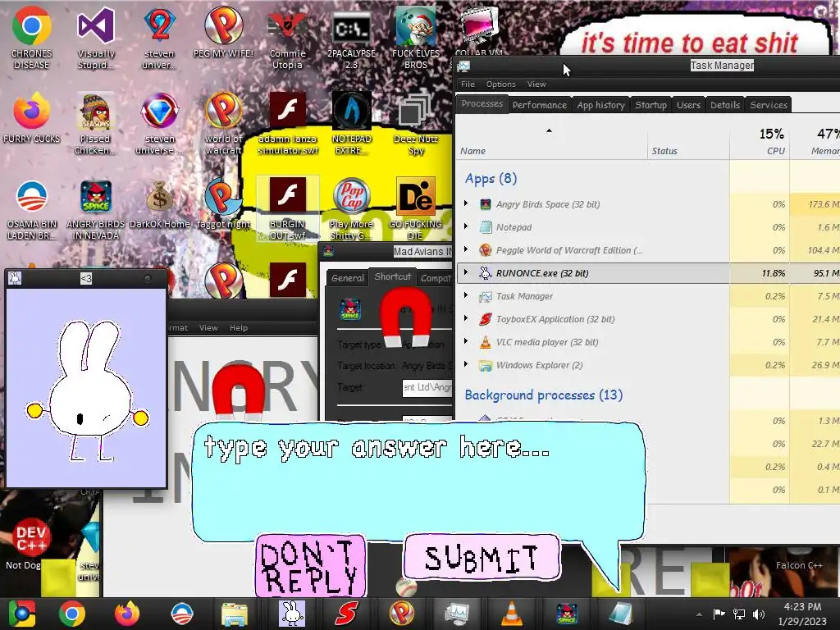Open the General tab in Mad Avians properties
This screenshot has width=840, height=630.
347,278
